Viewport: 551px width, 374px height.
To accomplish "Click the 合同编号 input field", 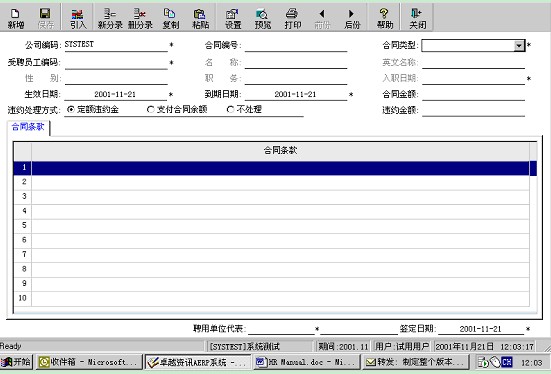I will coord(296,46).
